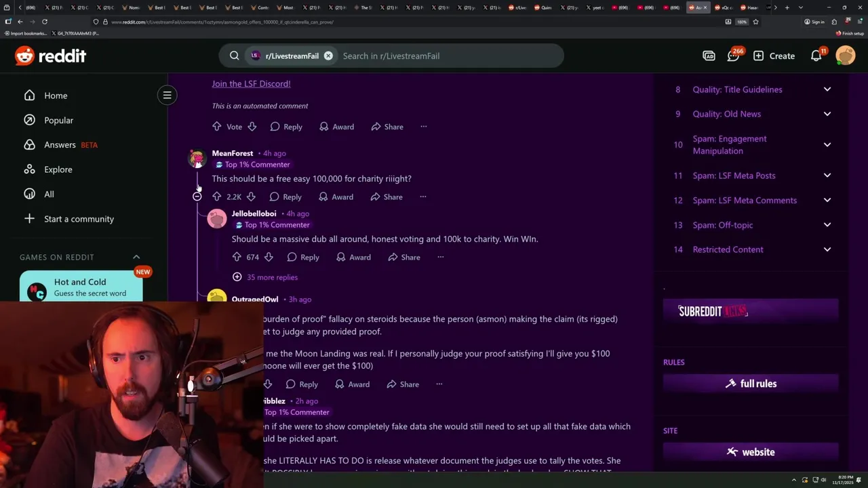The width and height of the screenshot is (868, 488).
Task: Open the notifications bell
Action: (816, 56)
